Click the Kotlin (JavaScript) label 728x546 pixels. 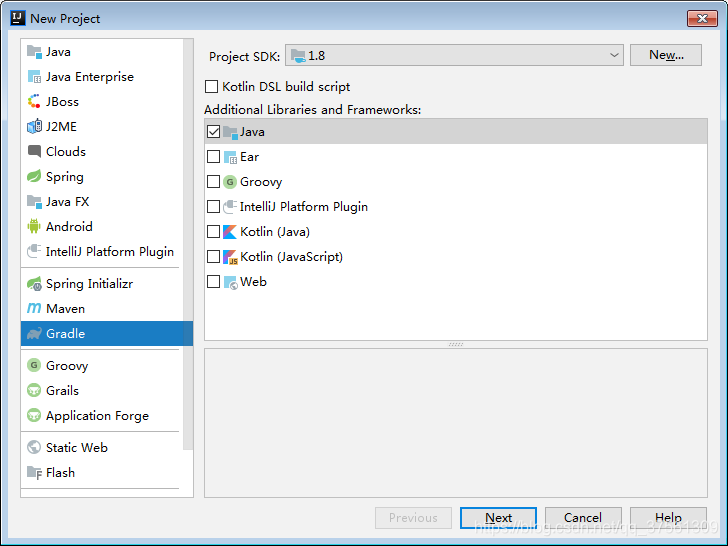pyautogui.click(x=291, y=257)
